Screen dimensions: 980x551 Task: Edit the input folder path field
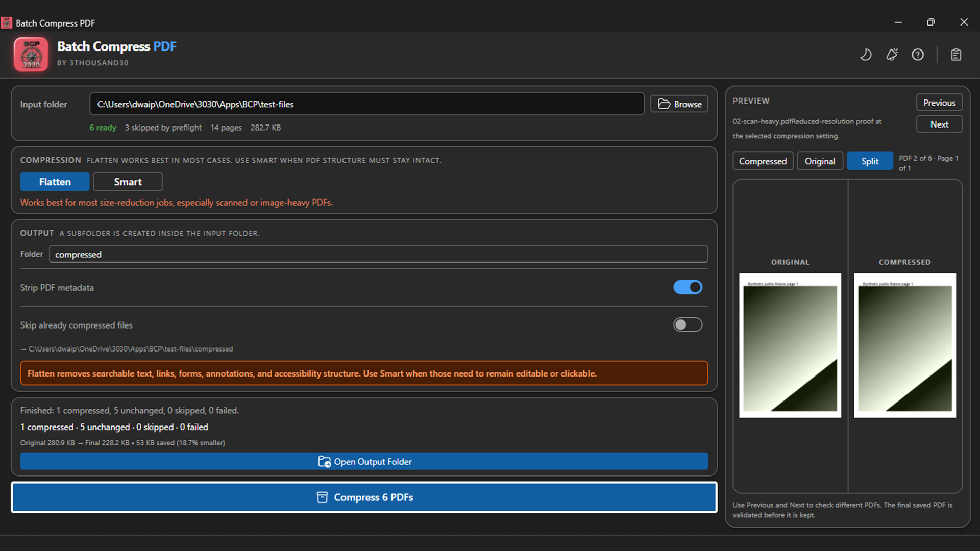[367, 104]
